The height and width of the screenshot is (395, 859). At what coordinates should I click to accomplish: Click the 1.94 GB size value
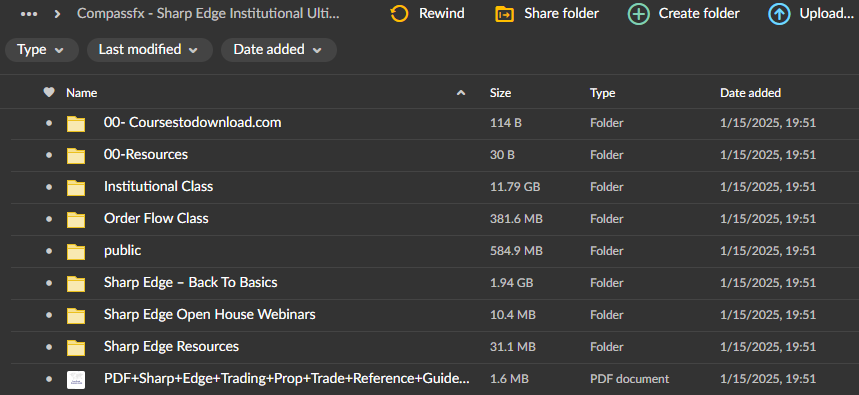[511, 283]
